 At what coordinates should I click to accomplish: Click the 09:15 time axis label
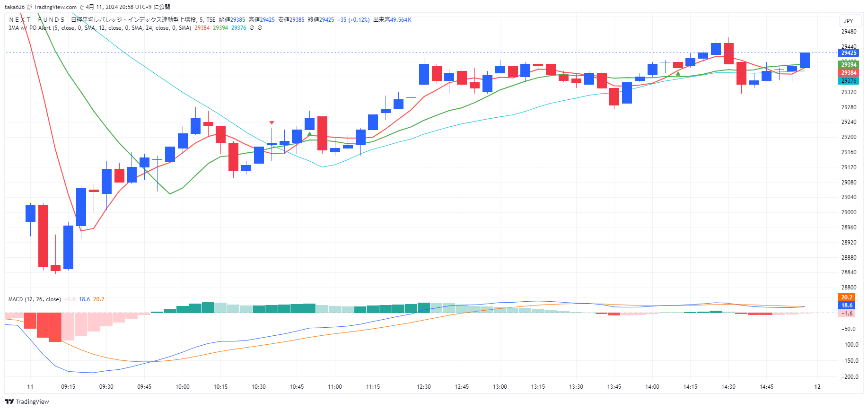(x=68, y=387)
